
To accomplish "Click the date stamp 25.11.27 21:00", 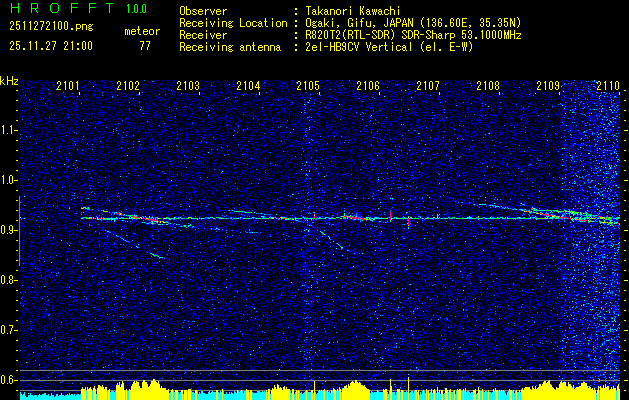I will point(51,46).
